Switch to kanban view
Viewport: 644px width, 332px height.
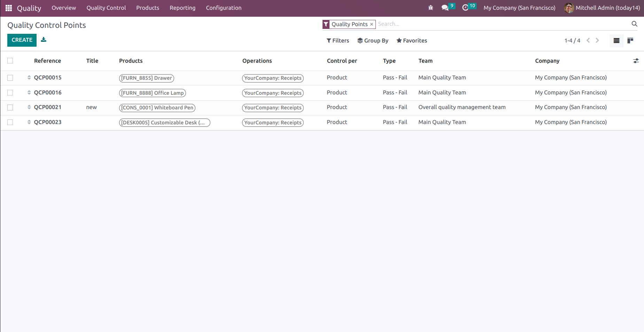630,40
